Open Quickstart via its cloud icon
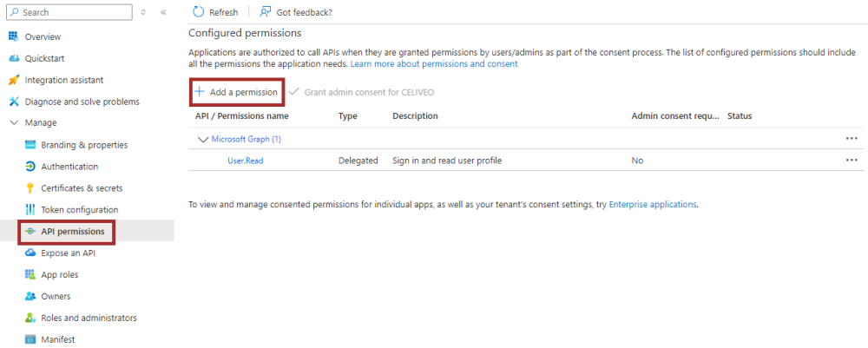 (x=14, y=58)
